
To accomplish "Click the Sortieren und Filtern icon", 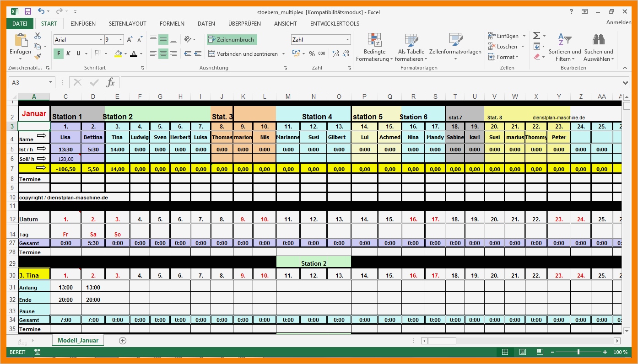I will click(x=565, y=46).
